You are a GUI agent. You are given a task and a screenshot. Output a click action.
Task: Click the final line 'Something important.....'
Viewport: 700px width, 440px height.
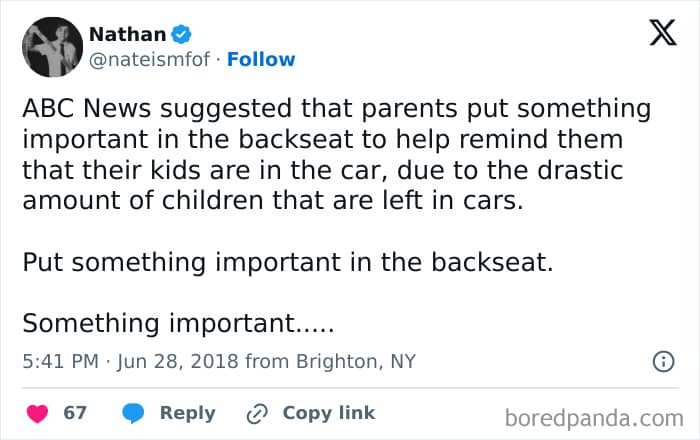point(177,324)
